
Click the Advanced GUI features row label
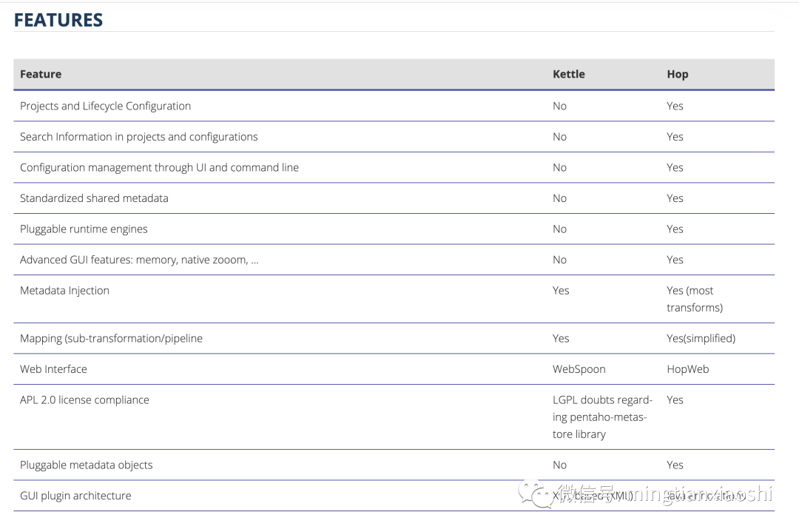(x=139, y=260)
